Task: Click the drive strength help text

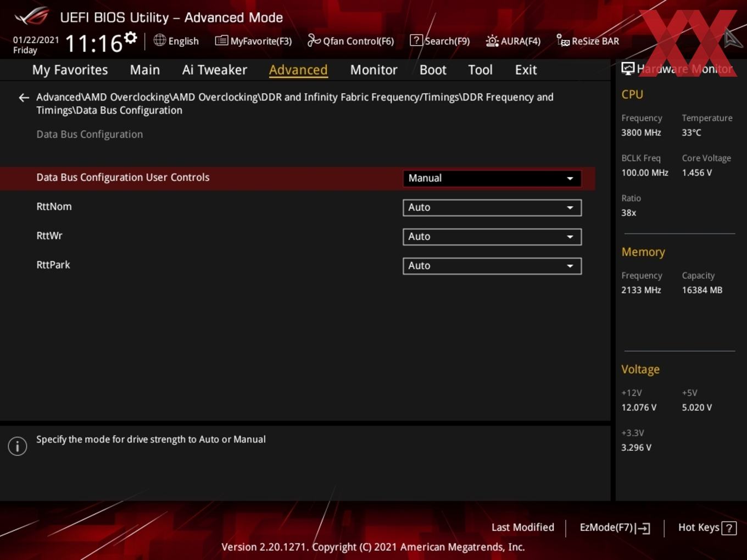Action: click(x=151, y=440)
